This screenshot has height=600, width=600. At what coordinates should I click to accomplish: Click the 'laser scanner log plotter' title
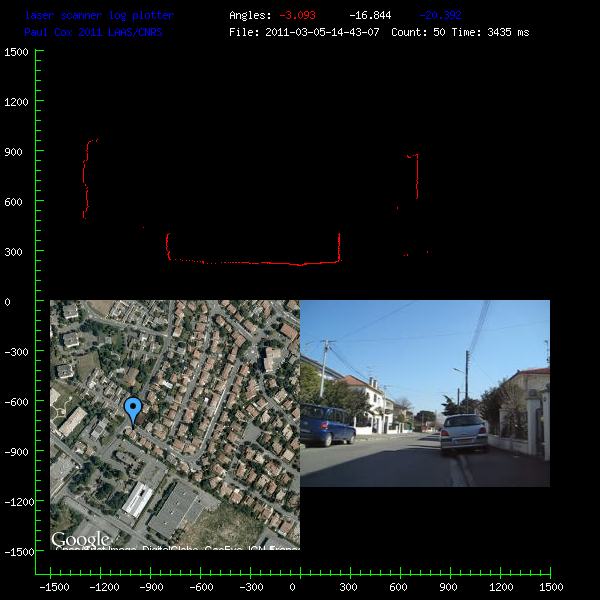[x=99, y=15]
